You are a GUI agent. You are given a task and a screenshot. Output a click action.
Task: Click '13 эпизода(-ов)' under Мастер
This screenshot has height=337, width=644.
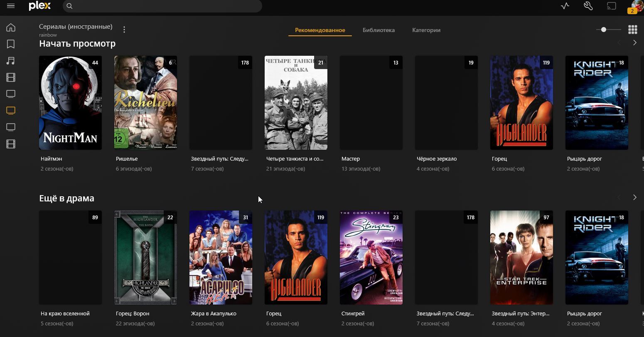pos(361,169)
